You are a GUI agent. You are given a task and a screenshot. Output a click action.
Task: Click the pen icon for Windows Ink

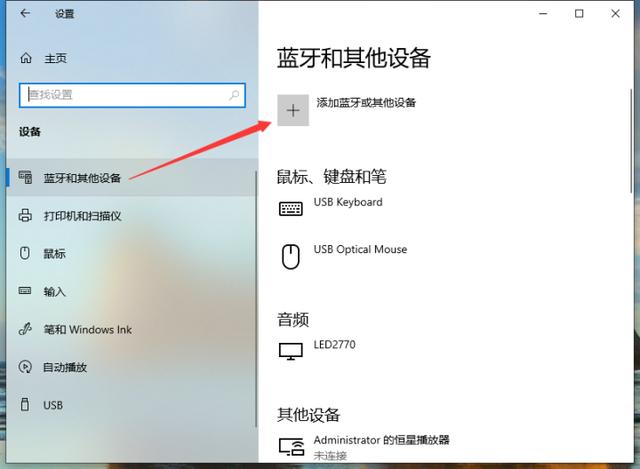coord(25,329)
